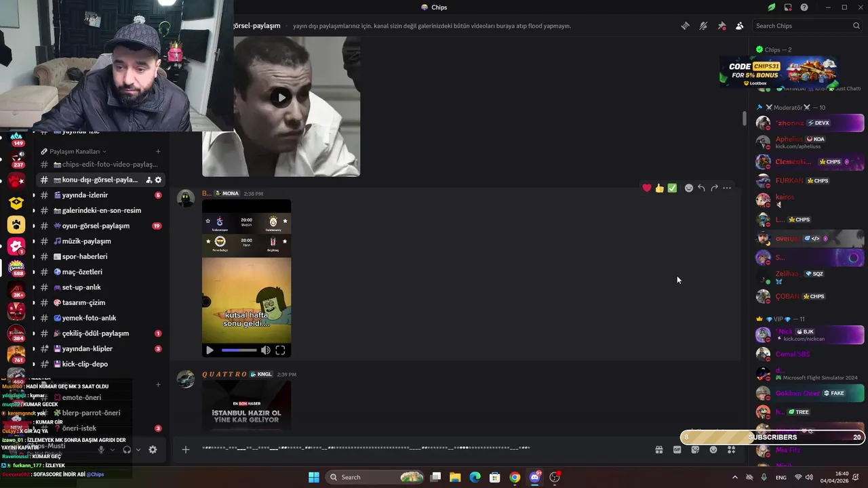
Task: Open yellow box server icon
Action: click(x=16, y=203)
